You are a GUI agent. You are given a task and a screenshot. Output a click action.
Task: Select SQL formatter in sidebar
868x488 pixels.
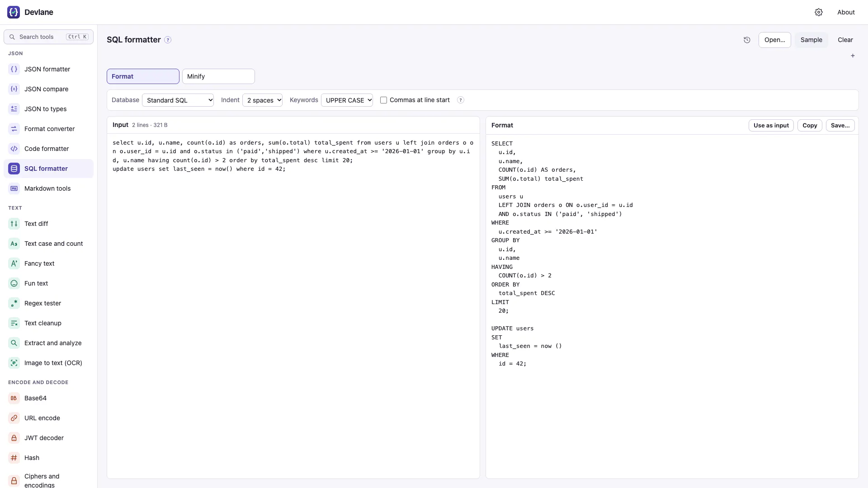[48, 169]
